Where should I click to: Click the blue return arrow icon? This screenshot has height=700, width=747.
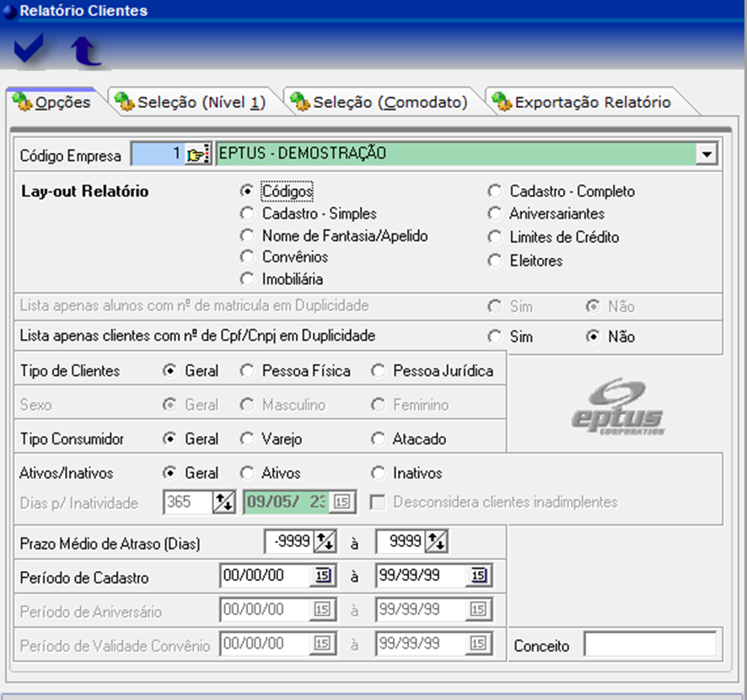coord(85,51)
